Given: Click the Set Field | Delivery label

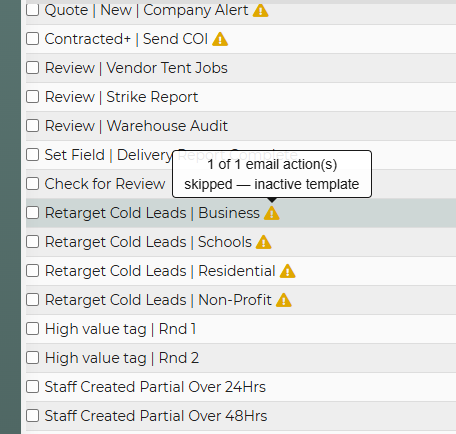Looking at the screenshot, I should tap(108, 155).
